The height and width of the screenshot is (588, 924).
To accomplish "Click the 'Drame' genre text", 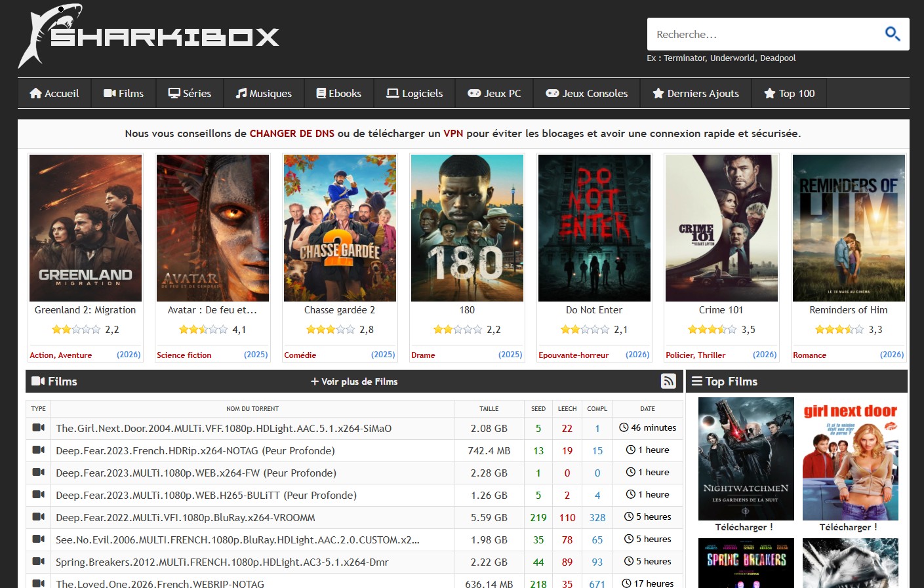I will click(x=423, y=355).
